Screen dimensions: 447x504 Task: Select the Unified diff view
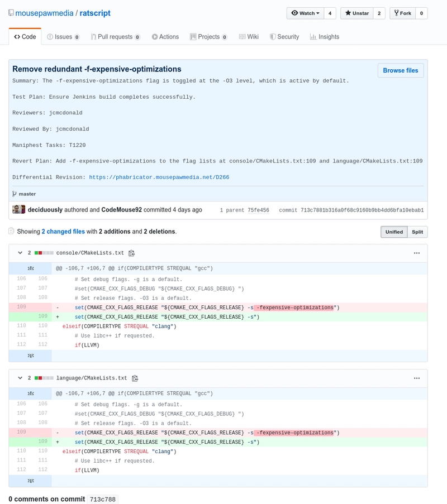[394, 232]
